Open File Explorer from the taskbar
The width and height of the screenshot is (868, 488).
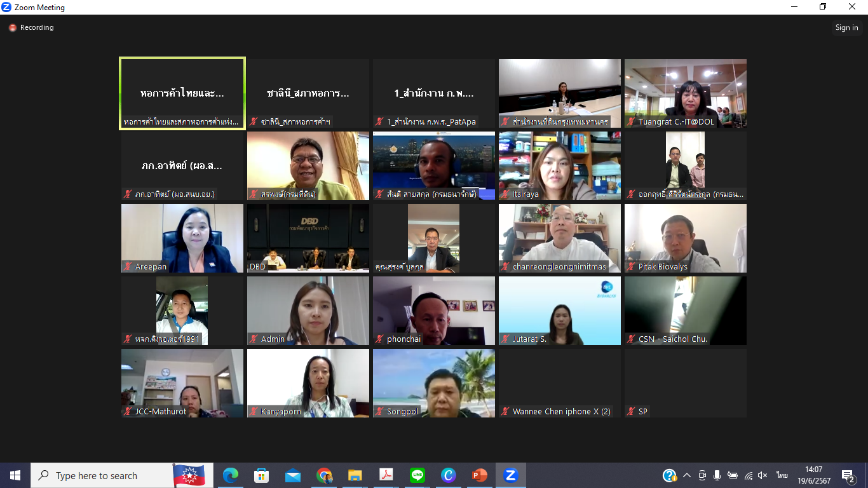pos(355,475)
